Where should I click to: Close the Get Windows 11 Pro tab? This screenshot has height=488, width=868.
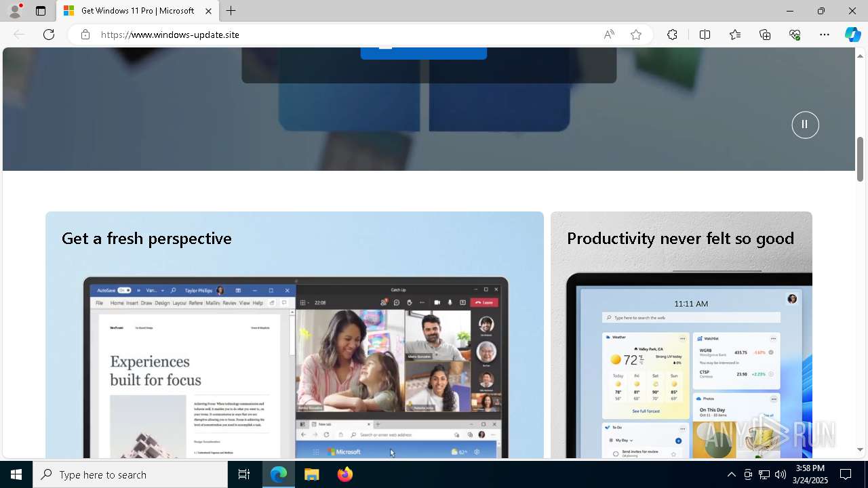click(x=208, y=11)
